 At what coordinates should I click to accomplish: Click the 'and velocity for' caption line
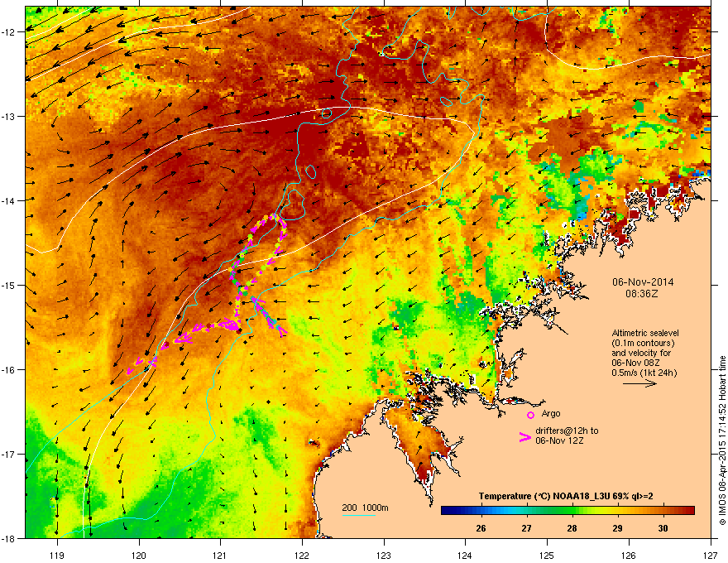click(641, 353)
